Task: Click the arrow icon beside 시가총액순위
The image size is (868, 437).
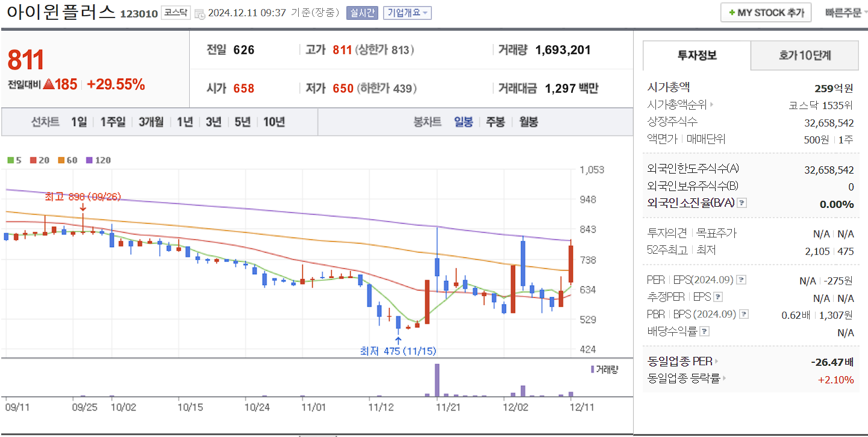Action: point(711,105)
